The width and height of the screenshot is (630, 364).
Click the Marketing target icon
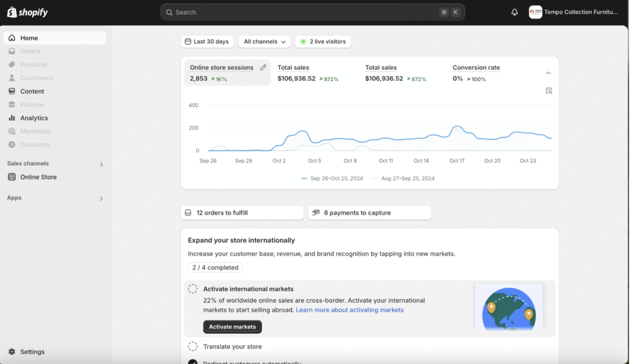pyautogui.click(x=12, y=131)
